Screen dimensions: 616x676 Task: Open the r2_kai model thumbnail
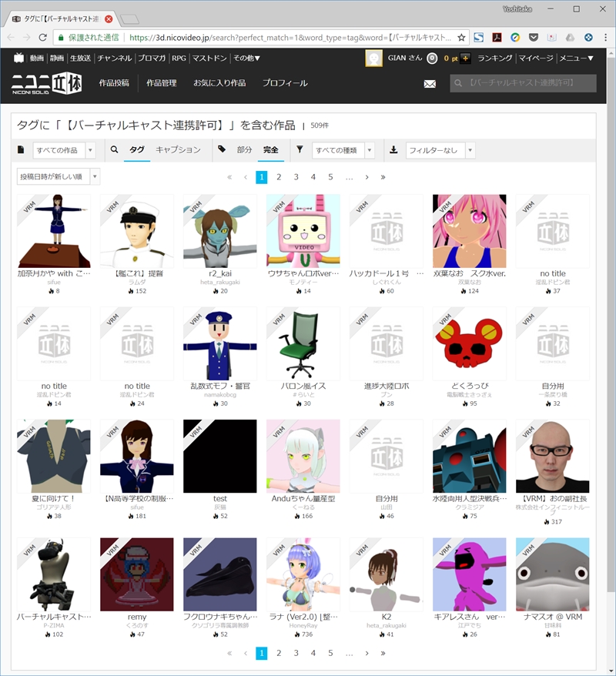tap(220, 231)
